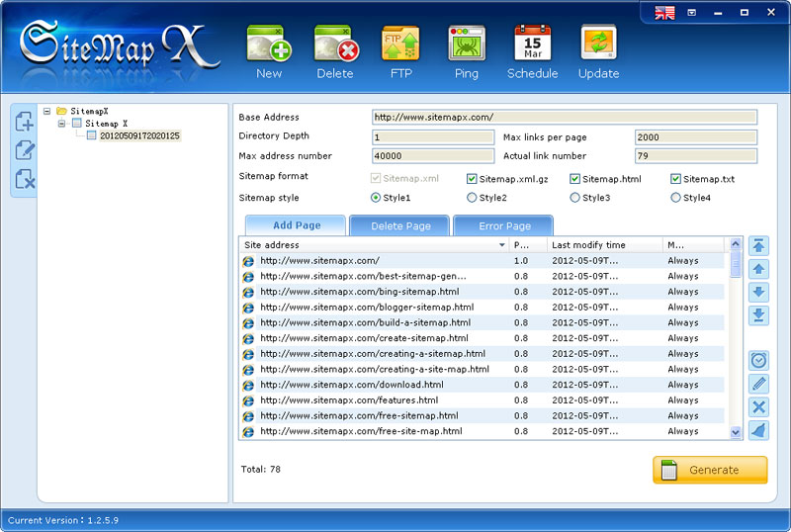Open the language flag dropdown

665,13
